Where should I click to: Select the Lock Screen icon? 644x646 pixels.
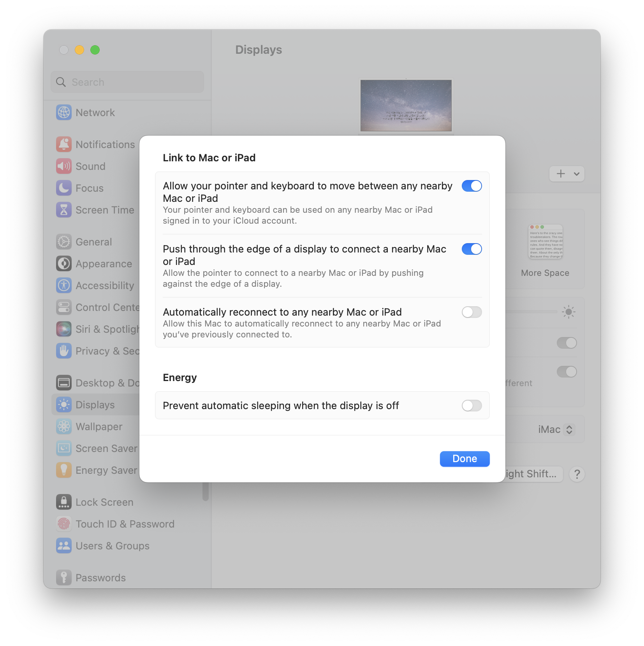[64, 502]
